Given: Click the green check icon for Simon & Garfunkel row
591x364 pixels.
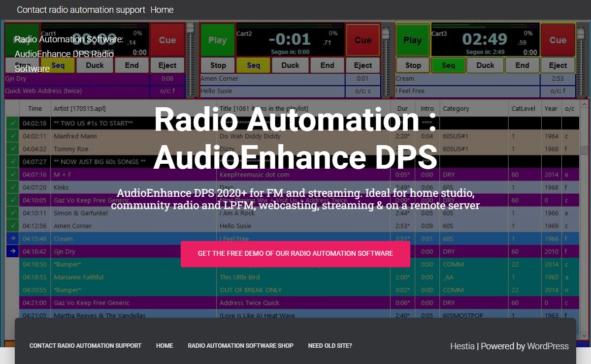Looking at the screenshot, I should tap(13, 213).
